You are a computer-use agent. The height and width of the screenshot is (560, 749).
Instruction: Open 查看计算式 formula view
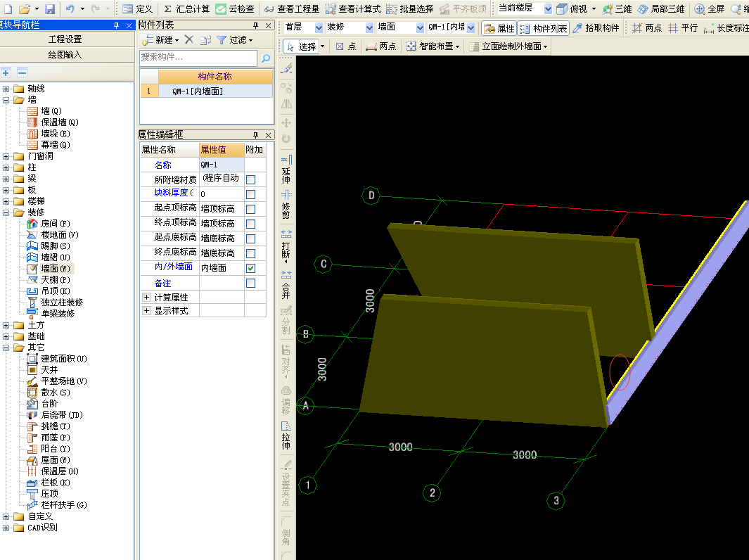353,8
